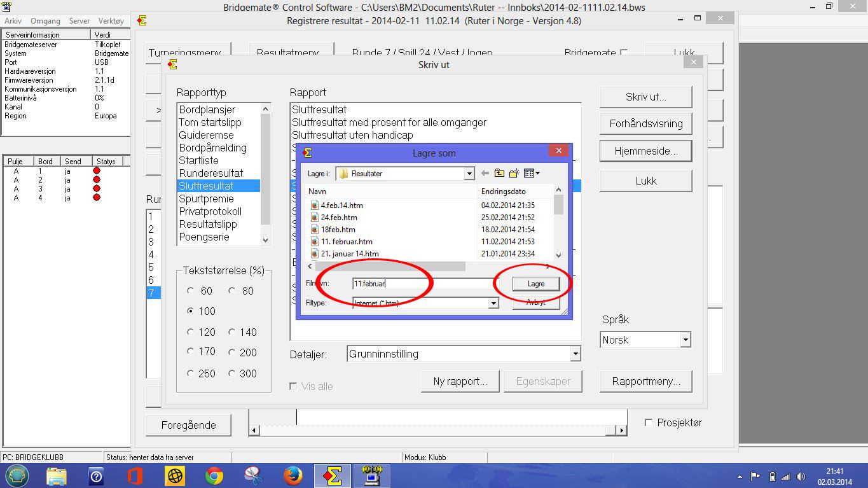Click the Hjemmeside... button
The width and height of the screenshot is (868, 488).
645,151
